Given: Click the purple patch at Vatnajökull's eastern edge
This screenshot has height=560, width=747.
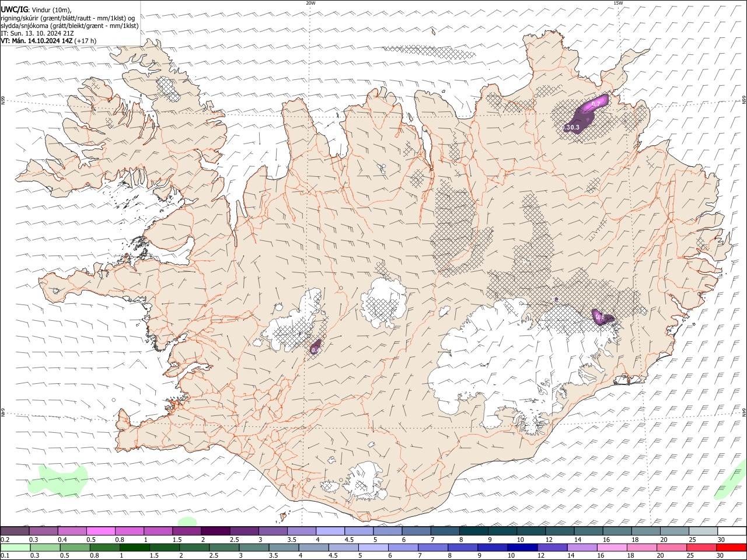Looking at the screenshot, I should click(602, 317).
